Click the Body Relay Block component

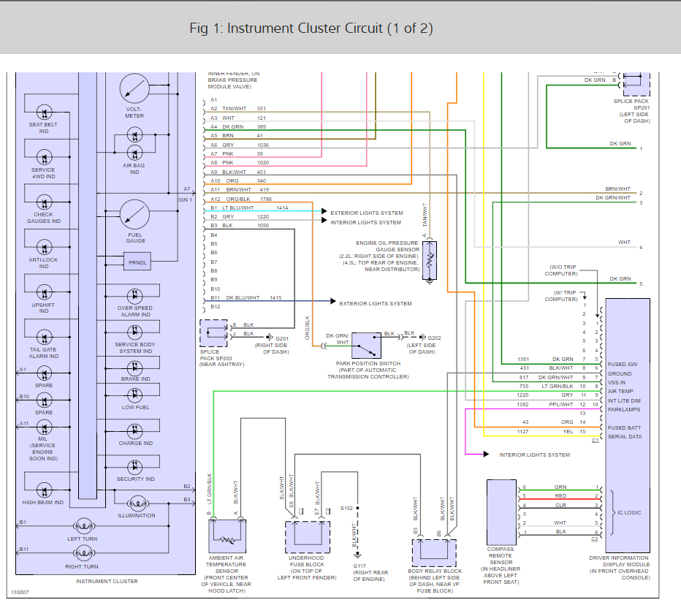click(x=434, y=553)
